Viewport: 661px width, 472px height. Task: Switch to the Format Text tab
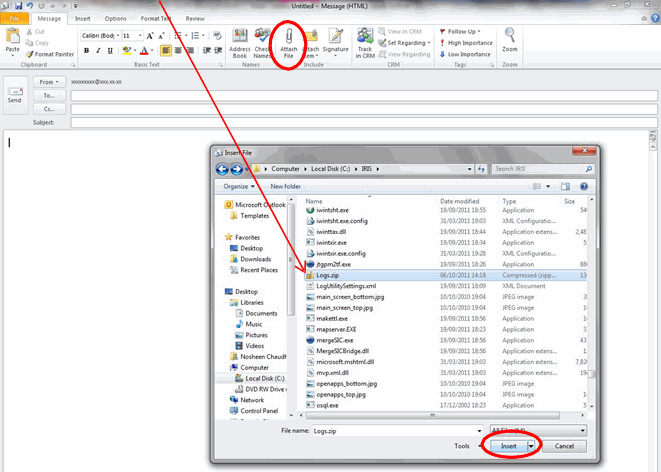[156, 19]
